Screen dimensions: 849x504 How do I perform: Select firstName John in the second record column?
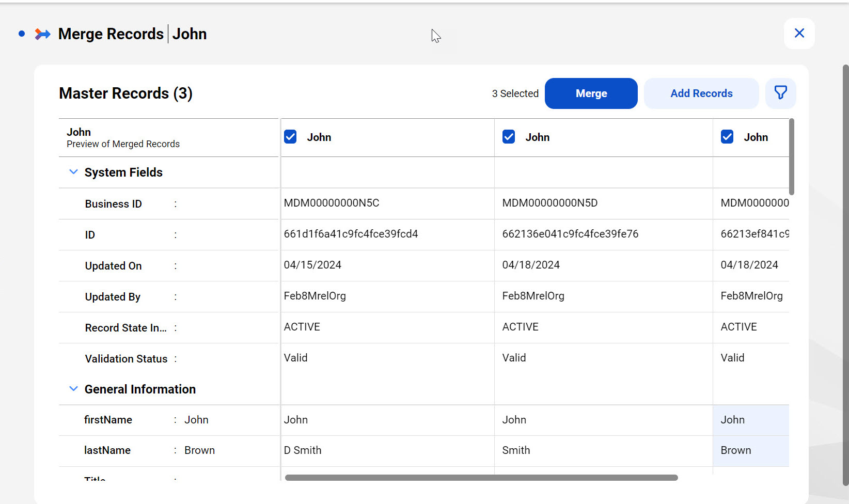pyautogui.click(x=514, y=420)
